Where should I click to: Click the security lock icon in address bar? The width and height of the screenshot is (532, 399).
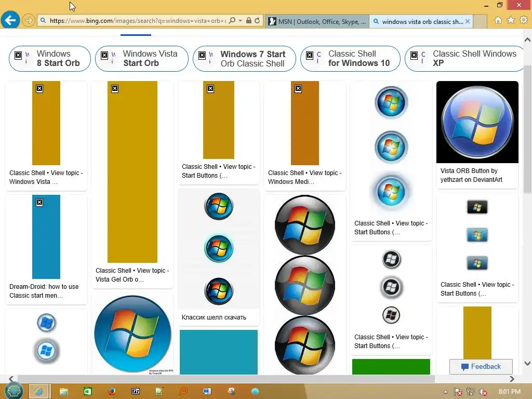click(x=249, y=21)
